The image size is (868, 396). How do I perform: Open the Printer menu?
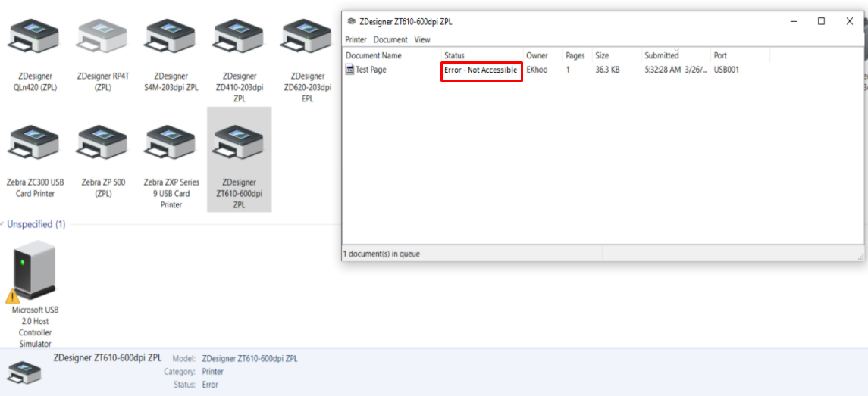point(356,39)
